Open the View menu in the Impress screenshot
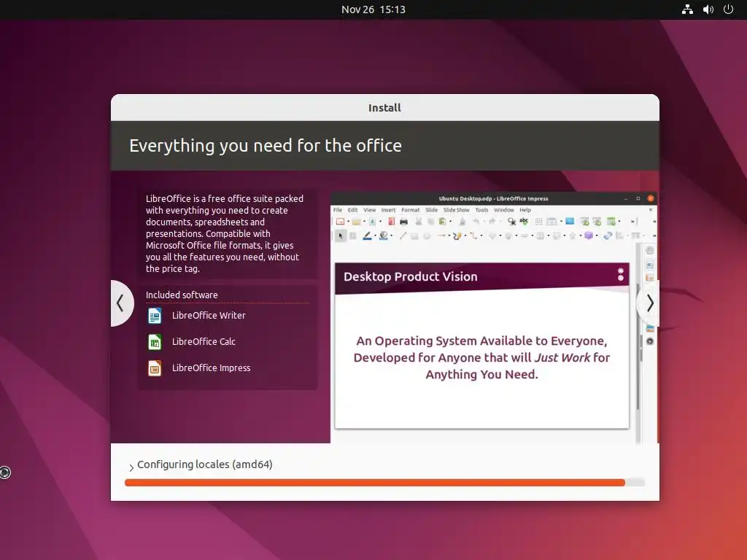Image resolution: width=747 pixels, height=560 pixels. click(x=370, y=210)
